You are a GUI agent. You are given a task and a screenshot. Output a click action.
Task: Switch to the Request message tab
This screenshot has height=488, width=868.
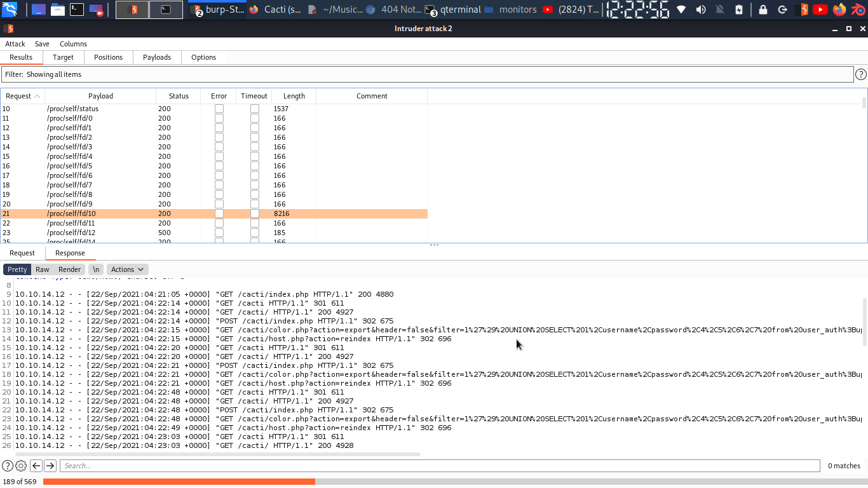click(x=22, y=253)
